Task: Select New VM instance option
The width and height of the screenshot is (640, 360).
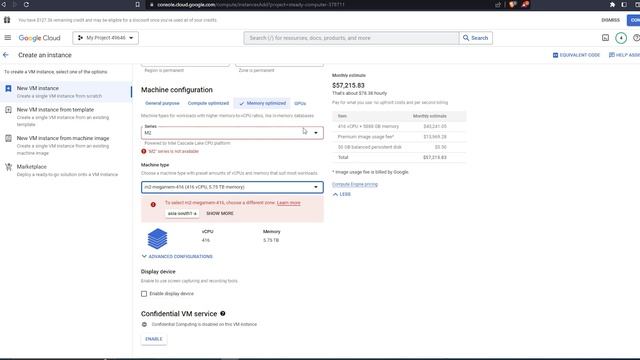Action: [x=66, y=92]
